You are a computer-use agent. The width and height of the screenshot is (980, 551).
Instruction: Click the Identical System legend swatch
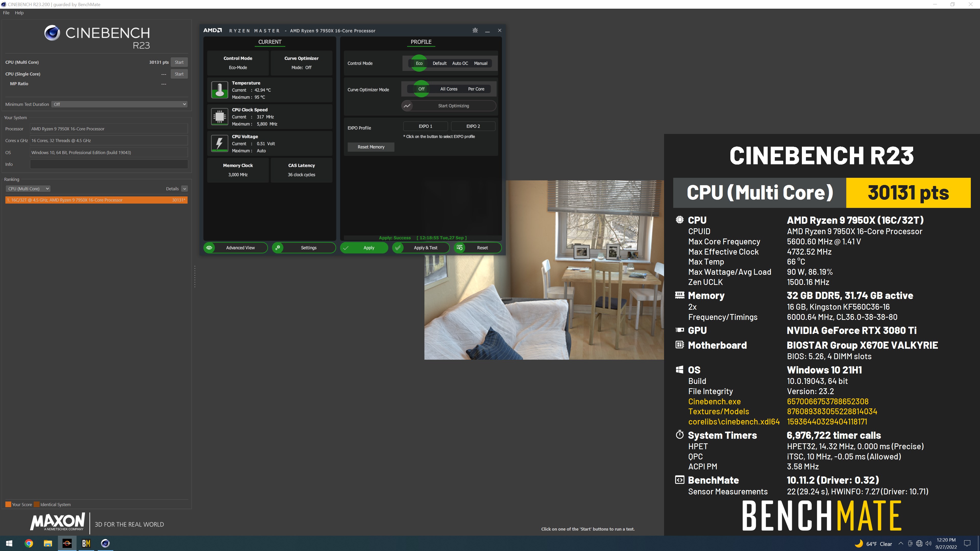(36, 505)
